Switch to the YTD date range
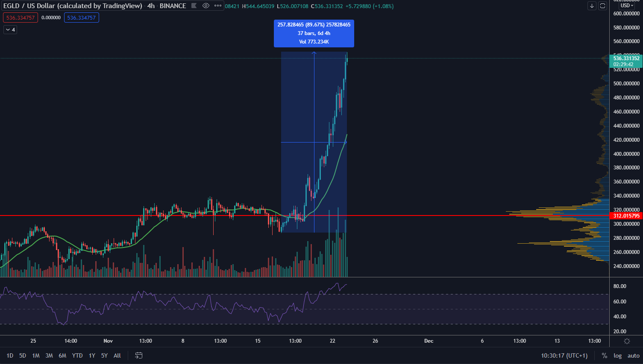Screen dimensions: 643x364 click(x=77, y=355)
